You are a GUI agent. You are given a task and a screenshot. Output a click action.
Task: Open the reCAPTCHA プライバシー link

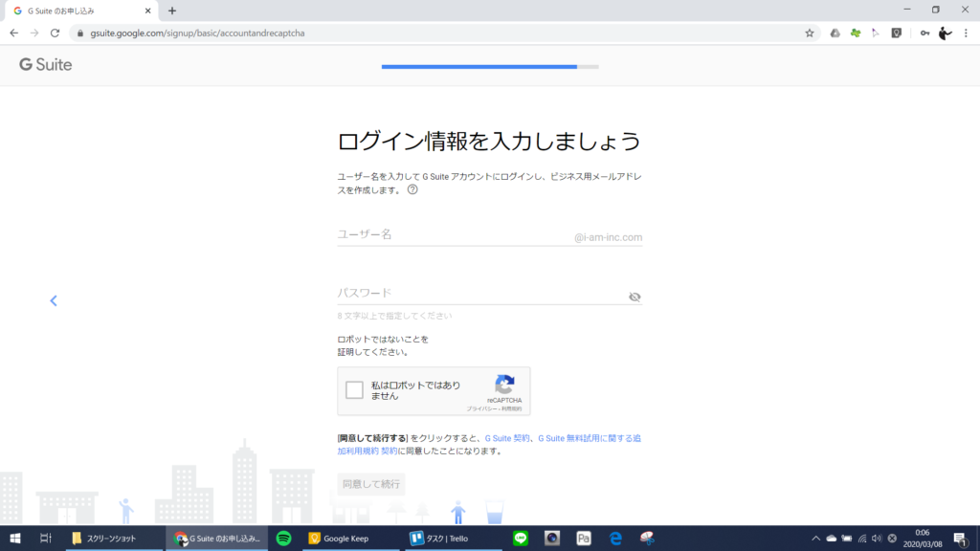[x=481, y=408]
